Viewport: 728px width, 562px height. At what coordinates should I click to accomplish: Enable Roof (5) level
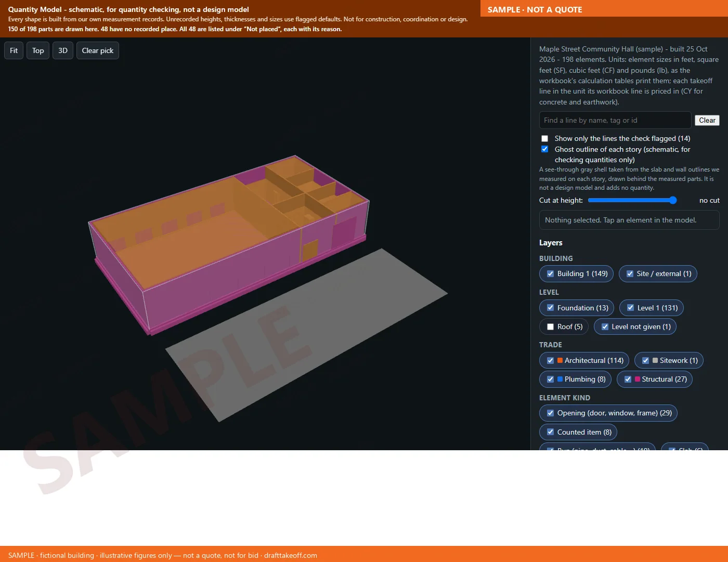coord(564,326)
